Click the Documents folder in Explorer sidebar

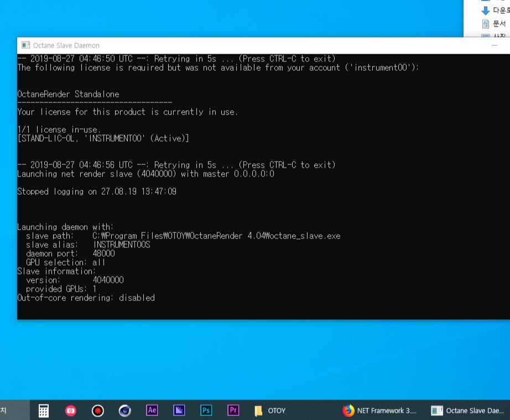point(494,24)
